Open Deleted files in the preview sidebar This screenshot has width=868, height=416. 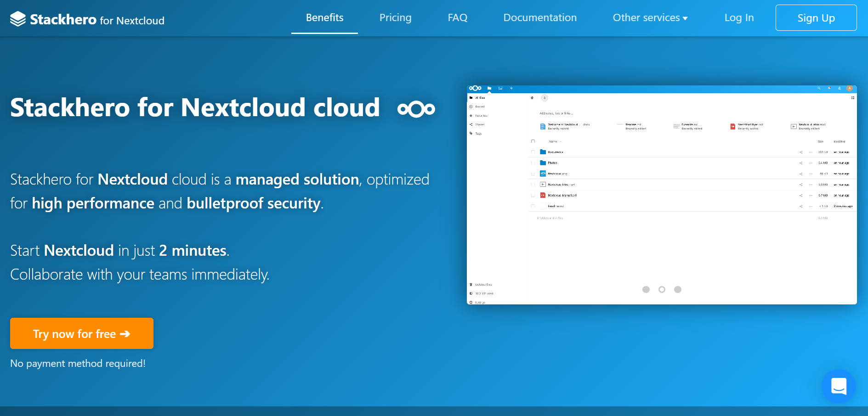point(481,285)
